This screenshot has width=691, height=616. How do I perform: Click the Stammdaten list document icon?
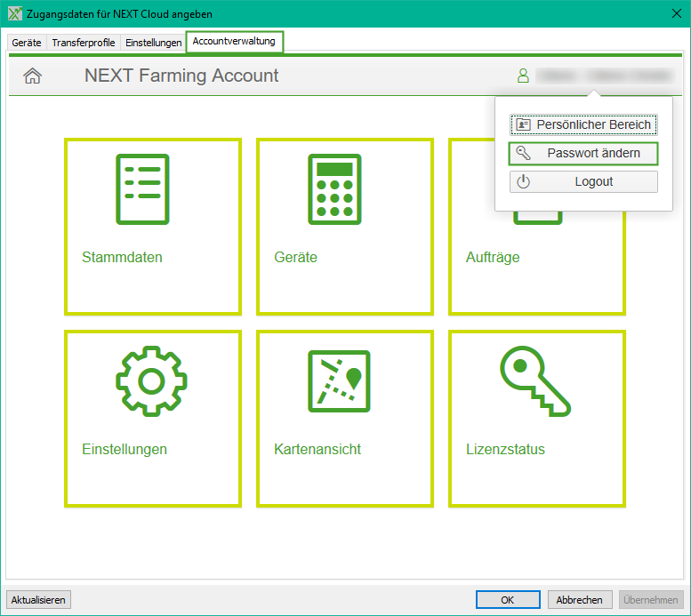[x=142, y=188]
